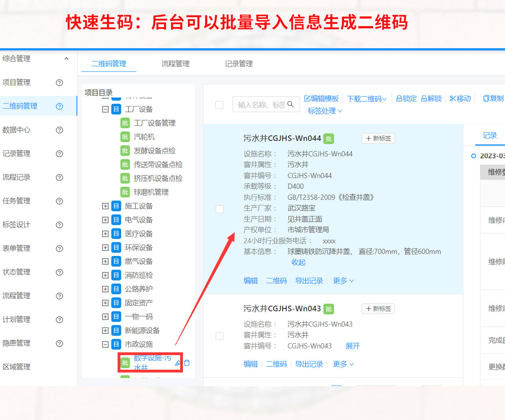Click the 编辑模板 icon
The image size is (505, 420).
tap(308, 98)
